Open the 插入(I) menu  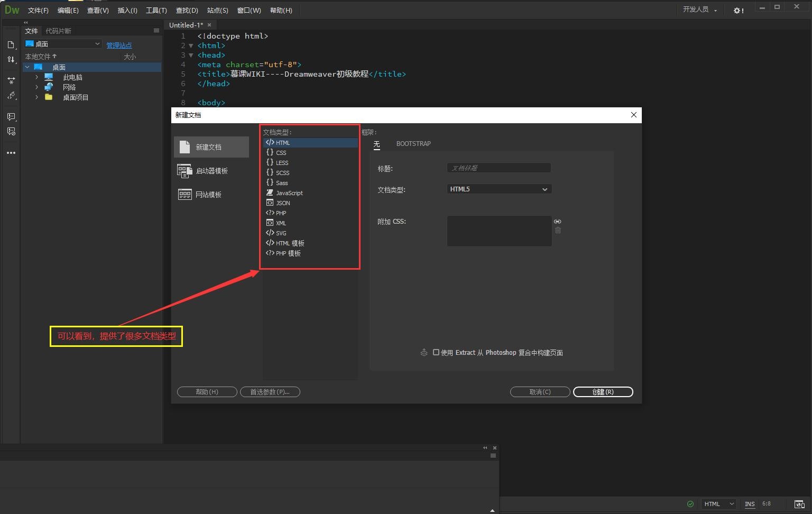click(x=127, y=10)
